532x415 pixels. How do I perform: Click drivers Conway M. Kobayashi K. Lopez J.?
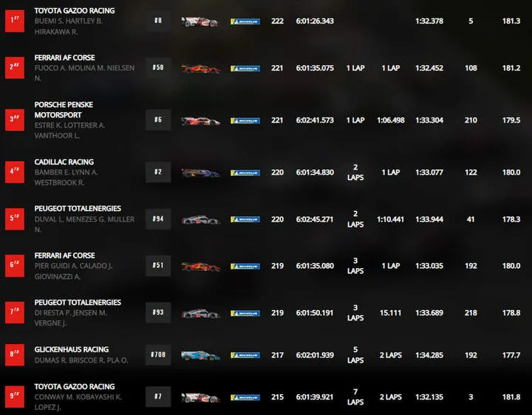tap(78, 402)
